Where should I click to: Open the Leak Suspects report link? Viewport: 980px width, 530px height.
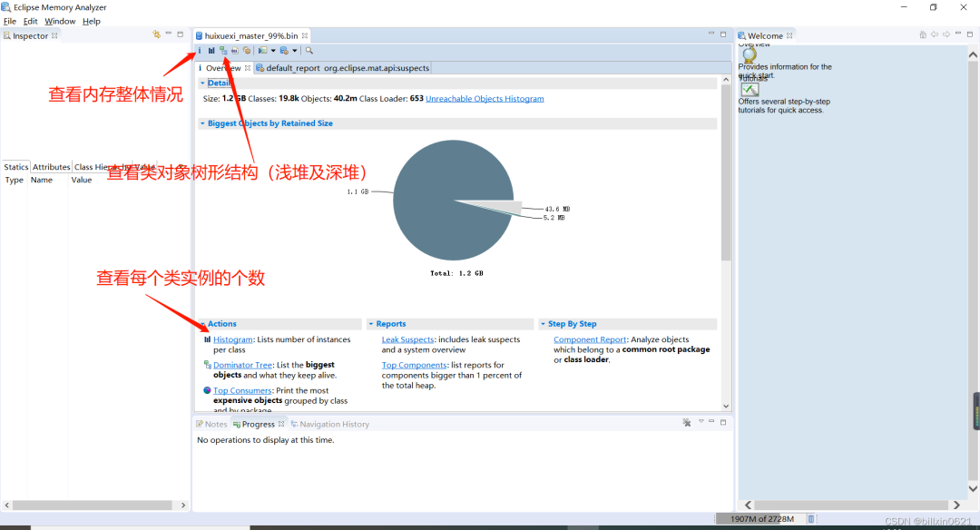coord(407,339)
